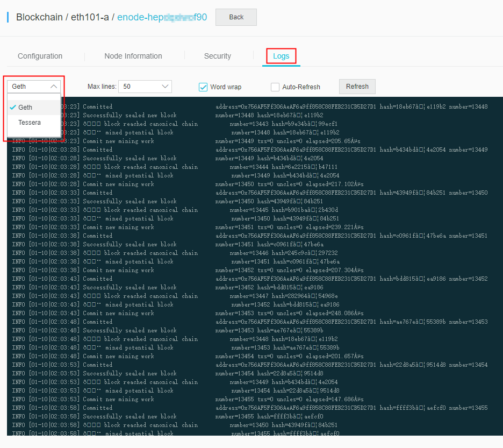Enable the Auto-Refresh checkbox

(275, 87)
